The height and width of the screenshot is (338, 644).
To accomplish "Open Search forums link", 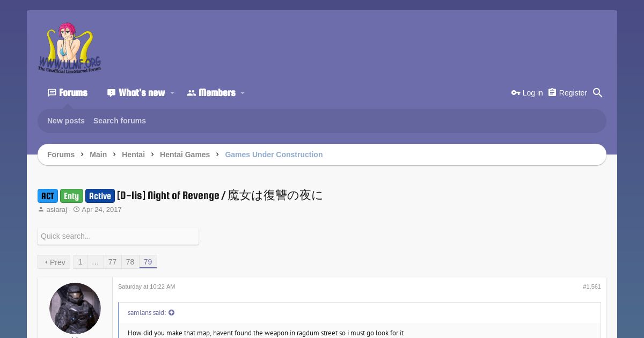I will point(120,121).
